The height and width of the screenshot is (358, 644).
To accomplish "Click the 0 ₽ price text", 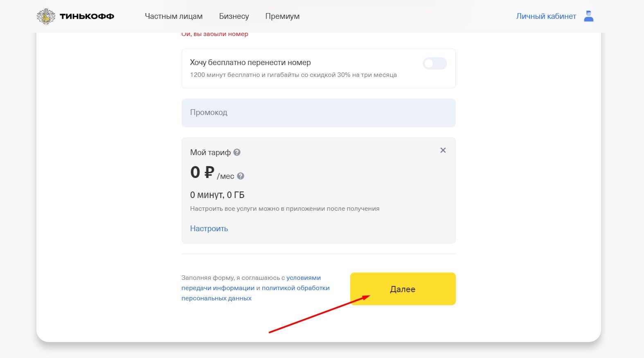I will (202, 172).
